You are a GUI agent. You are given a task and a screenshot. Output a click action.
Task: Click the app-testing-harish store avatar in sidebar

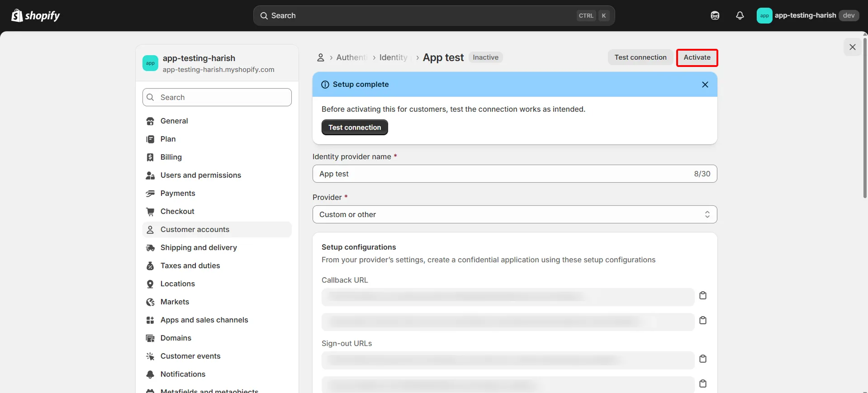(150, 63)
